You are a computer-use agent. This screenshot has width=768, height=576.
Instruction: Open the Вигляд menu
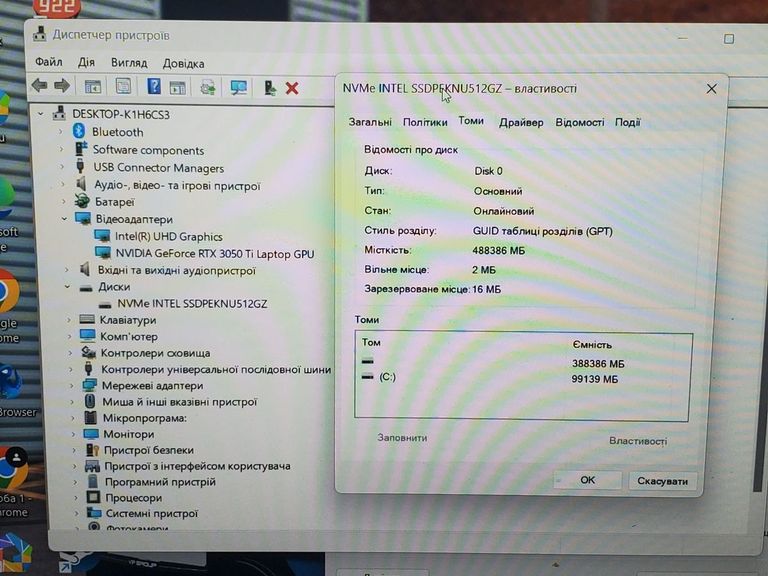129,63
